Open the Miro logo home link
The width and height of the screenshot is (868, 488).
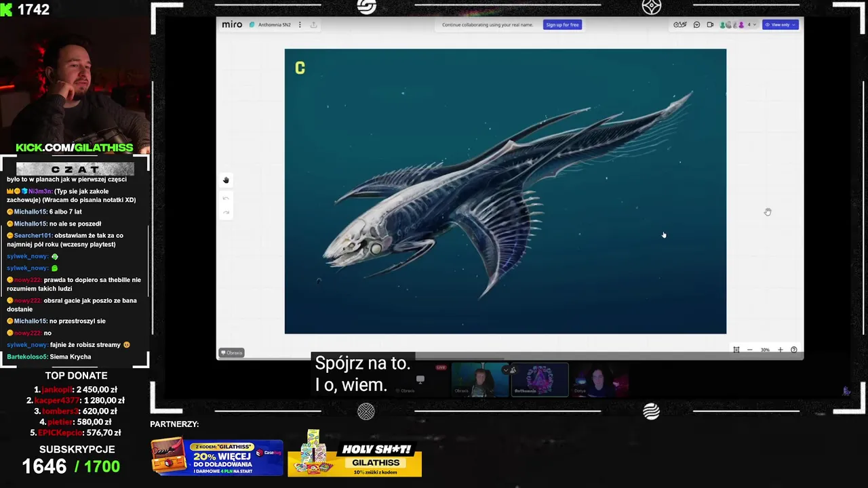pos(232,24)
